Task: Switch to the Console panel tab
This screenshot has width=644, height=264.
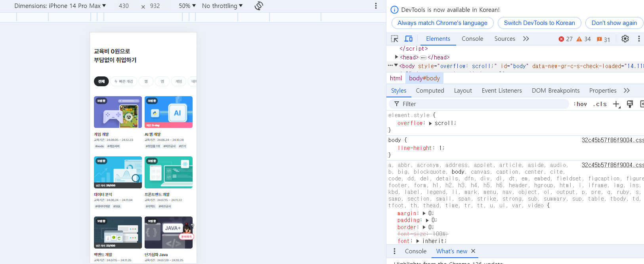Action: (x=472, y=39)
